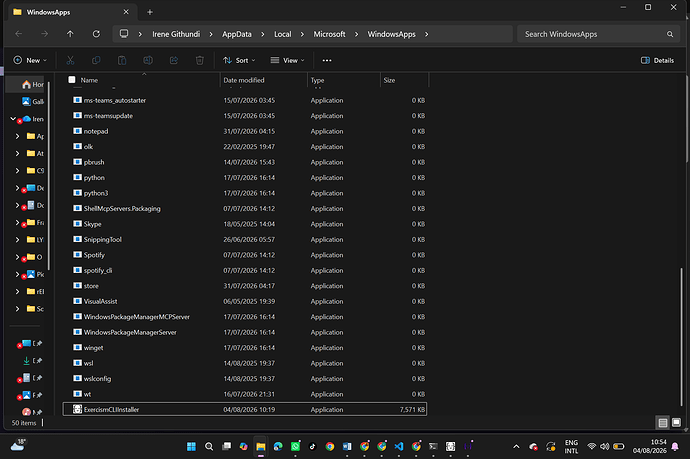Go up one folder level arrow

(70, 34)
